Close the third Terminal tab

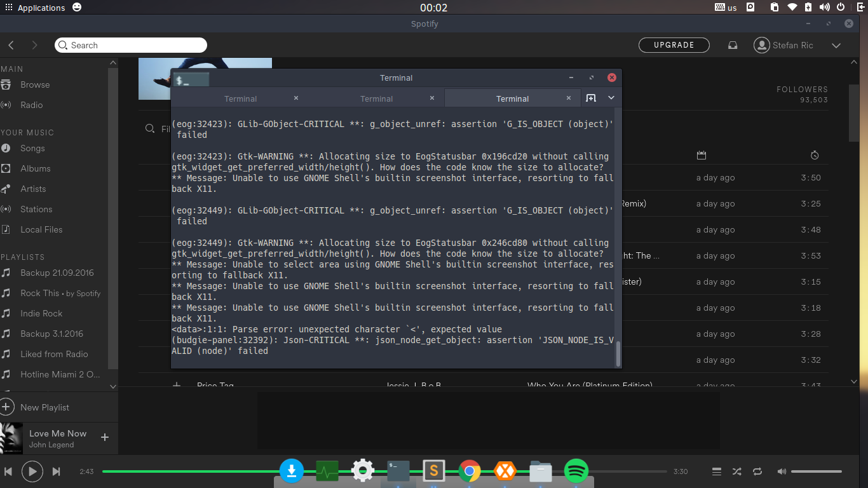coord(568,98)
